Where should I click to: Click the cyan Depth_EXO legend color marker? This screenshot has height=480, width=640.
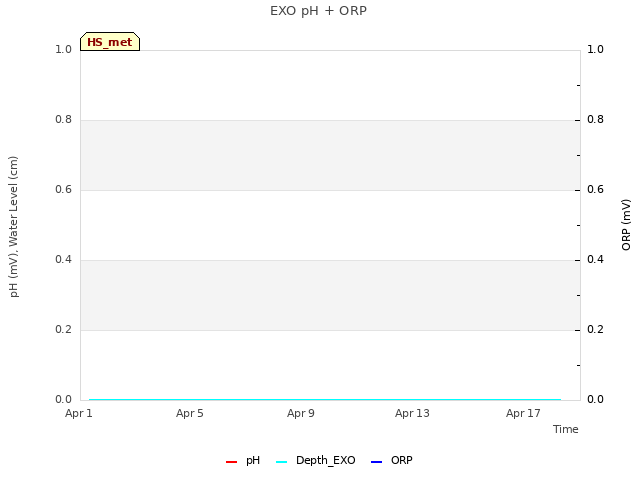click(x=282, y=462)
